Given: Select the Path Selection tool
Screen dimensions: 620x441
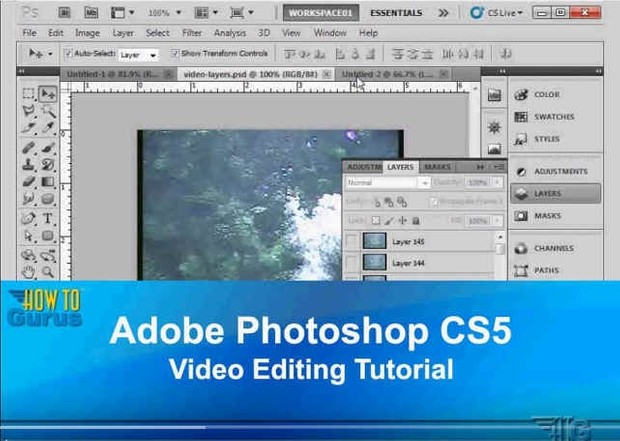Looking at the screenshot, I should click(28, 236).
